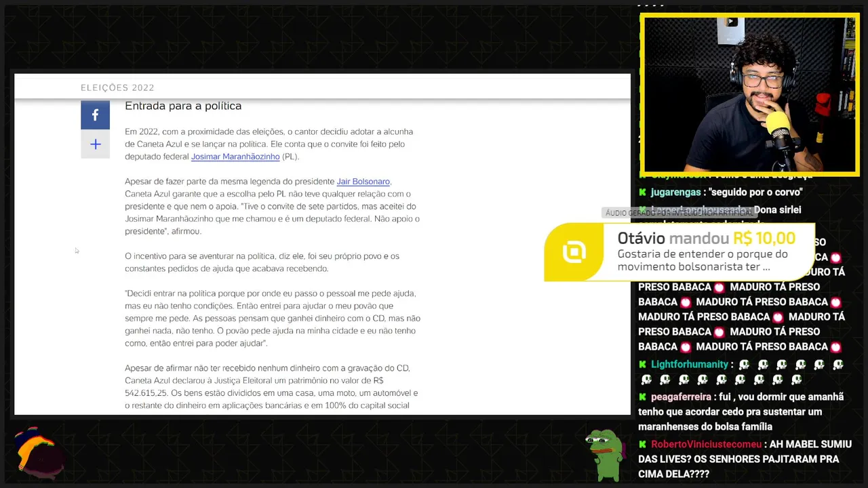Screen dimensions: 868x488
Task: Click username Lightforhumanity in chat
Action: click(x=690, y=365)
